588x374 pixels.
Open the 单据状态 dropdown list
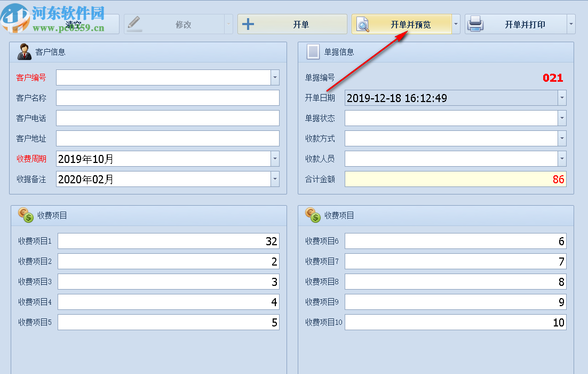(x=561, y=118)
